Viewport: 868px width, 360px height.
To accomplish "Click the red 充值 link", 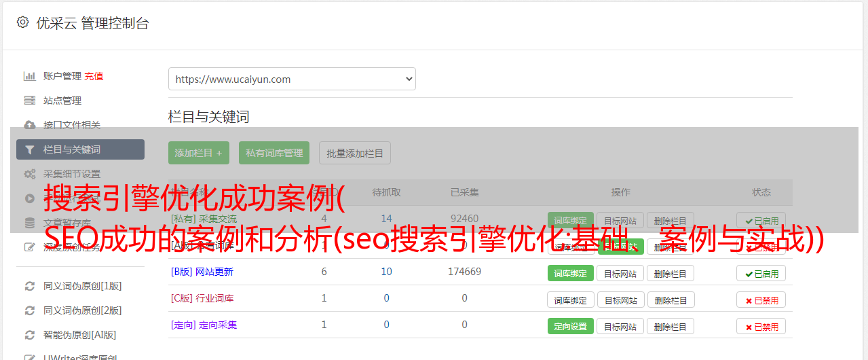I will [94, 76].
